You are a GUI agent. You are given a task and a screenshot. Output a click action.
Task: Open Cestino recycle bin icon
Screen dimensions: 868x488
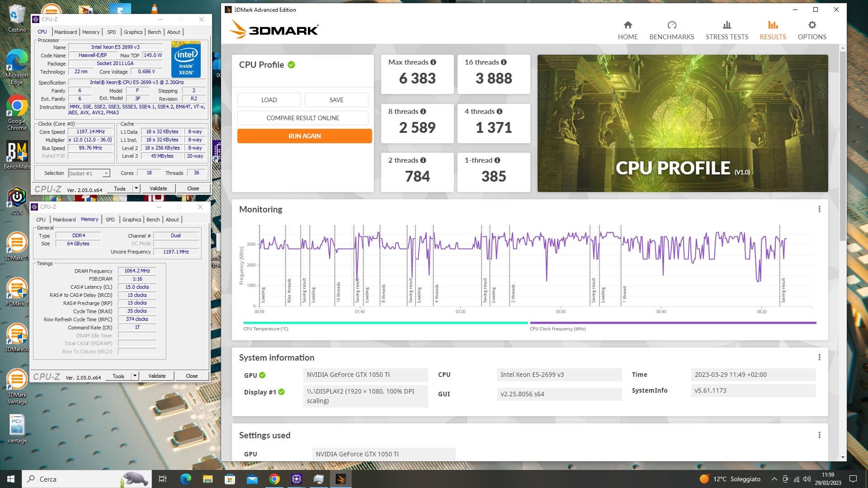[x=17, y=19]
